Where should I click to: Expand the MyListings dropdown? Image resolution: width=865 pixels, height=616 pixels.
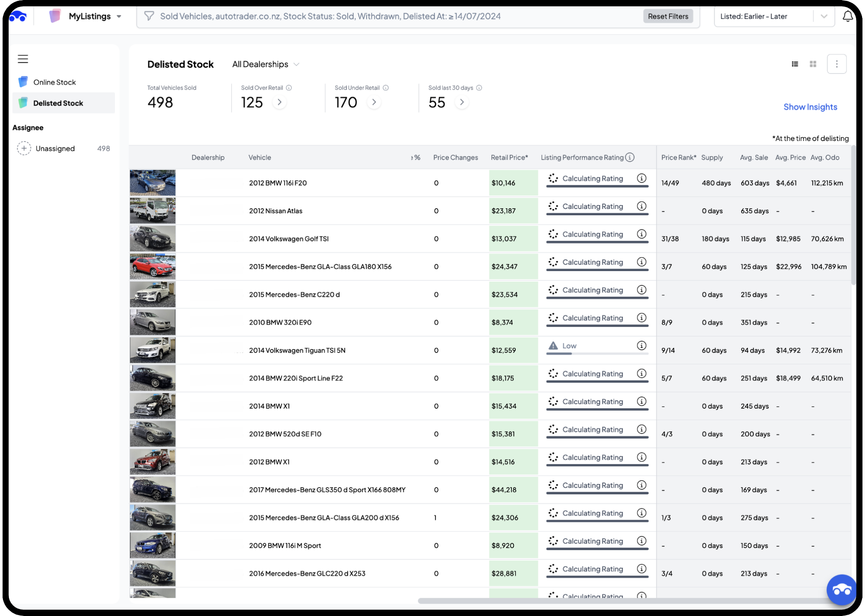click(119, 16)
